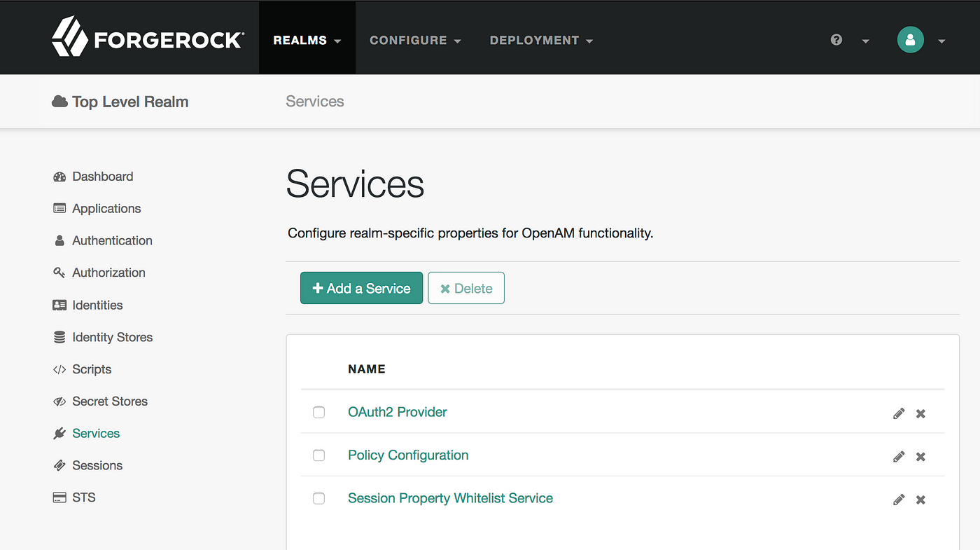Viewport: 980px width, 550px height.
Task: Open the Deployment dropdown menu
Action: point(541,40)
